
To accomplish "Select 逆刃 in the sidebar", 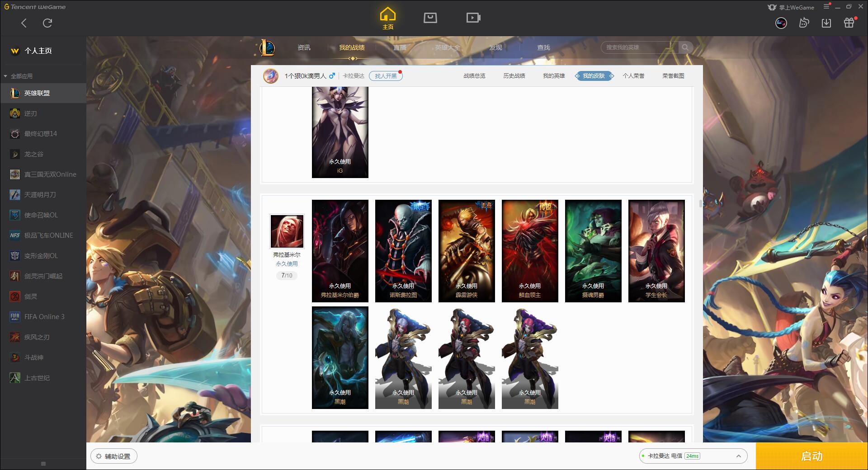I will tap(43, 113).
